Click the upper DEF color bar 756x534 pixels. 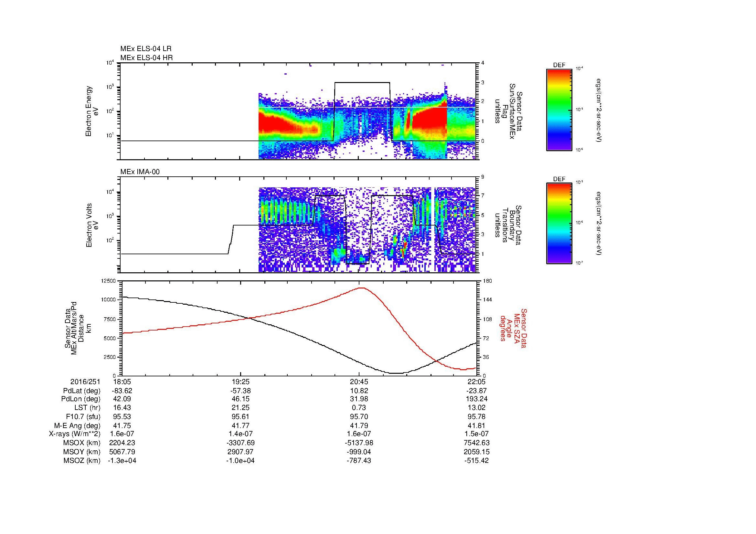coord(559,110)
